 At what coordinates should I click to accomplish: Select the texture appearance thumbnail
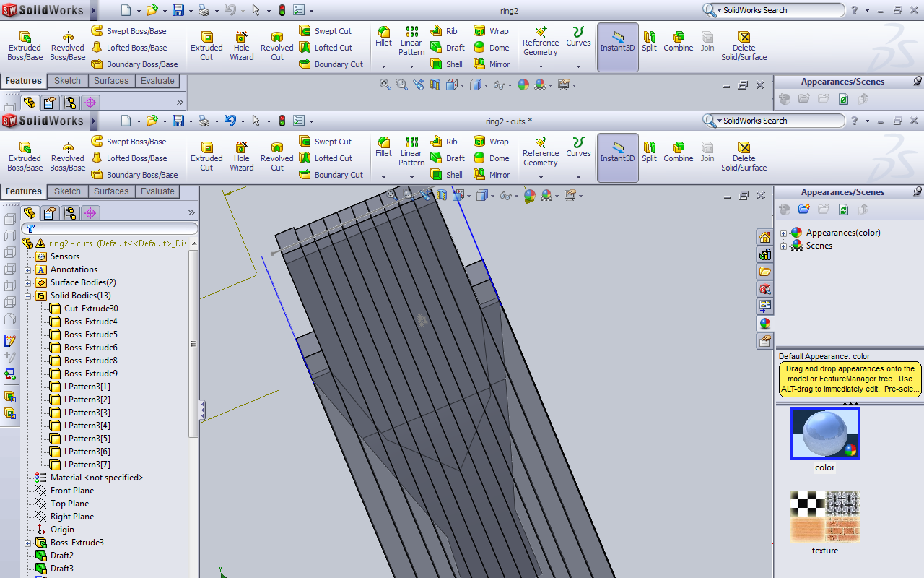[x=825, y=517]
